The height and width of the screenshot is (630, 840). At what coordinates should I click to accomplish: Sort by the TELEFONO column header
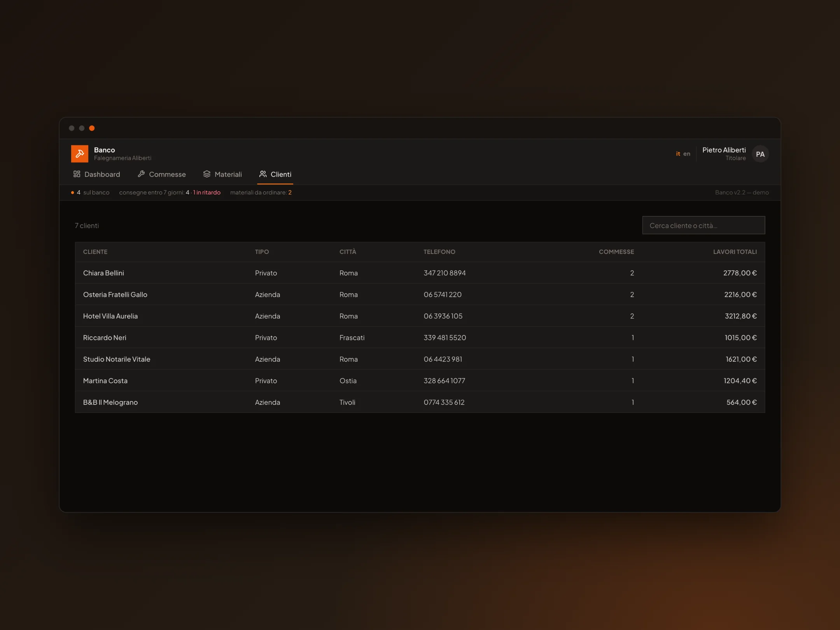(x=439, y=252)
